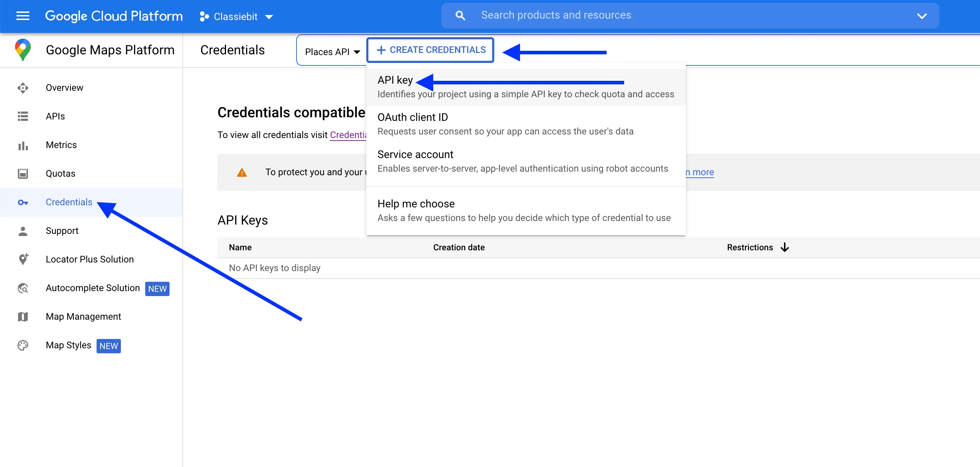Open the APIs section icon

23,116
